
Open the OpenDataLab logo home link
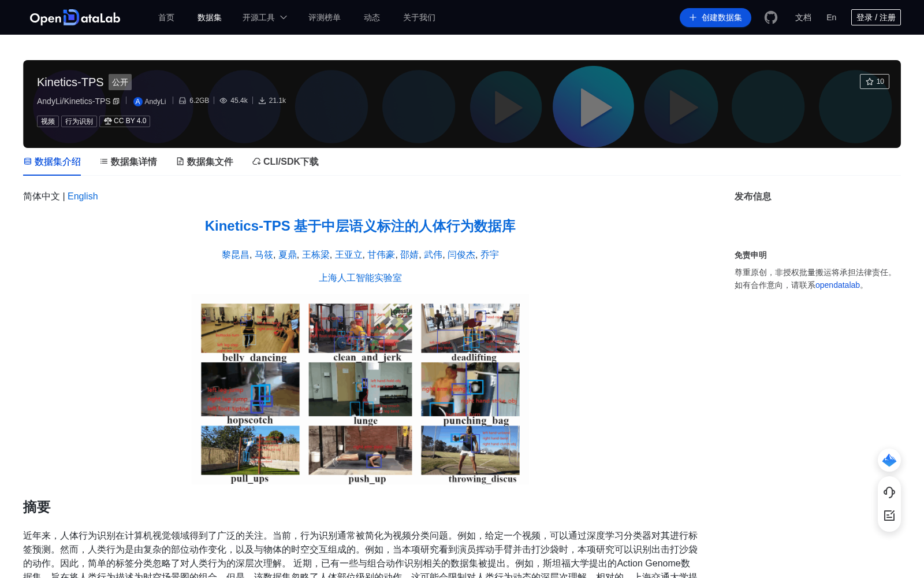(x=75, y=17)
